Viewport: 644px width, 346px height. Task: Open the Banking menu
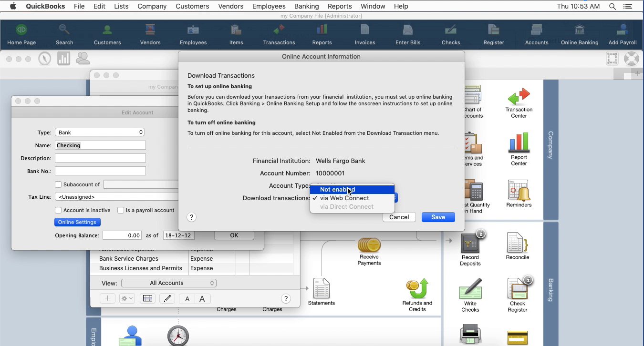pyautogui.click(x=306, y=6)
